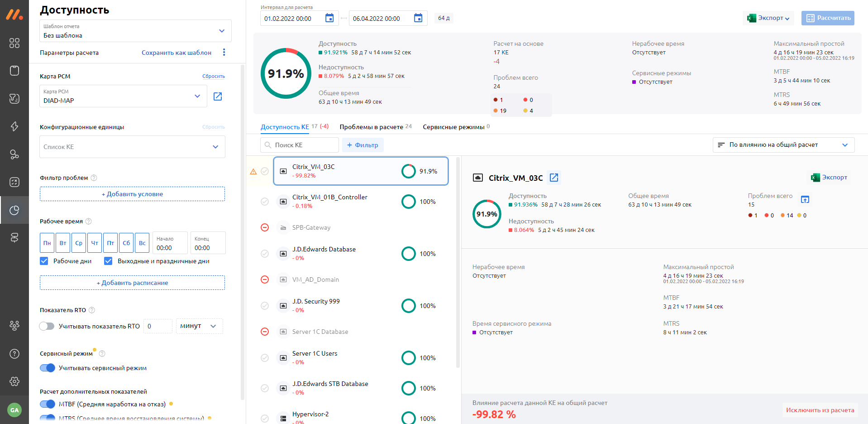868x424 pixels.
Task: Click the Рассчитать button
Action: (828, 18)
